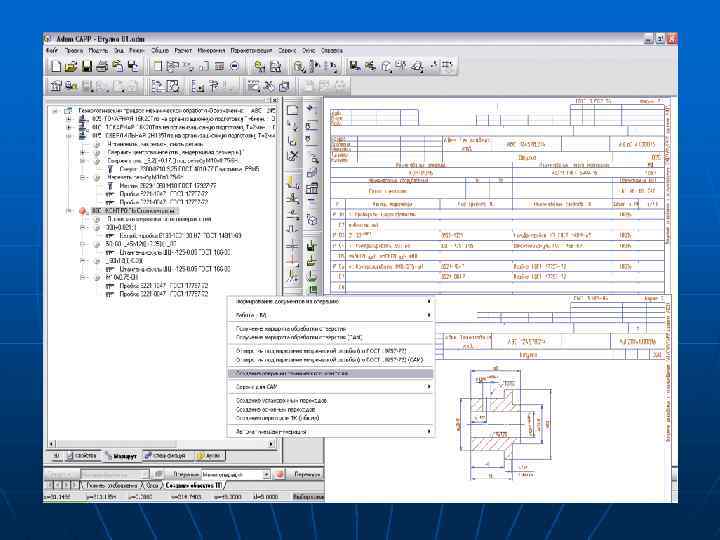Click the tree panel scrollbar left arrow
The width and height of the screenshot is (720, 540).
tap(51, 444)
